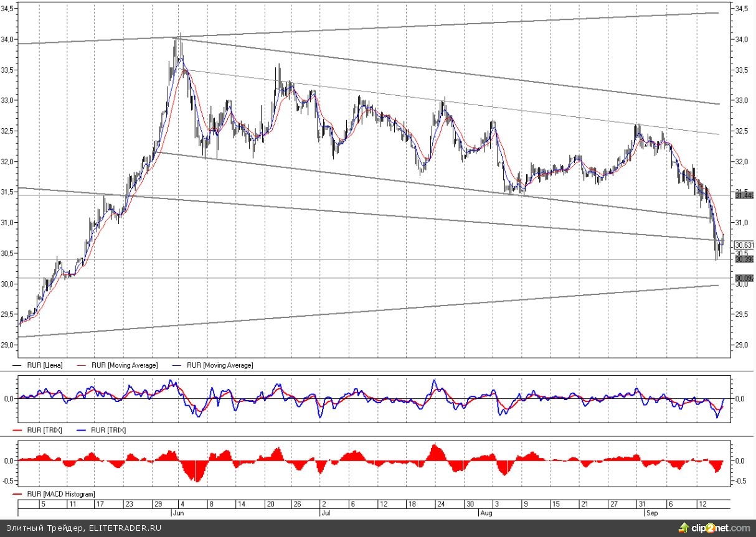756x537 pixels.
Task: Click the ELITETRADER.RU watermark text
Action: point(119,528)
